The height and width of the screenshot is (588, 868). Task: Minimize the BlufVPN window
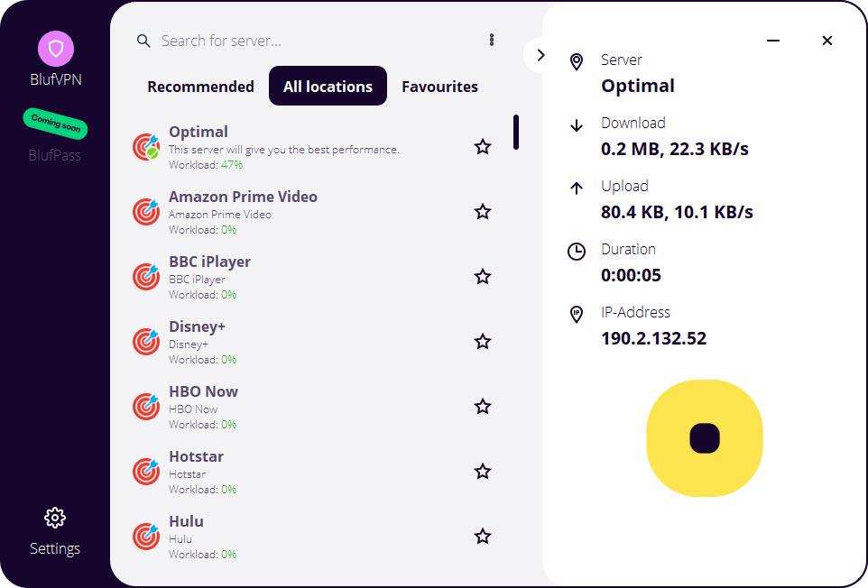pos(773,41)
